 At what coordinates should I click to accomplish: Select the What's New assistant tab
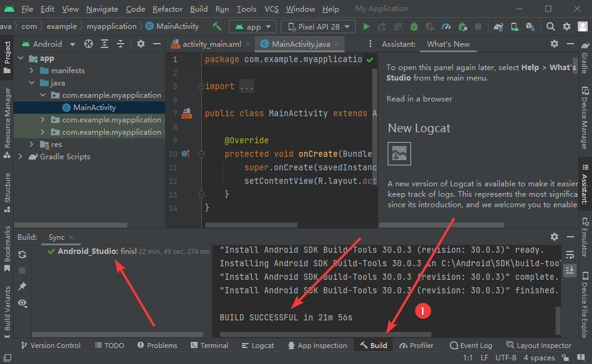tap(448, 44)
